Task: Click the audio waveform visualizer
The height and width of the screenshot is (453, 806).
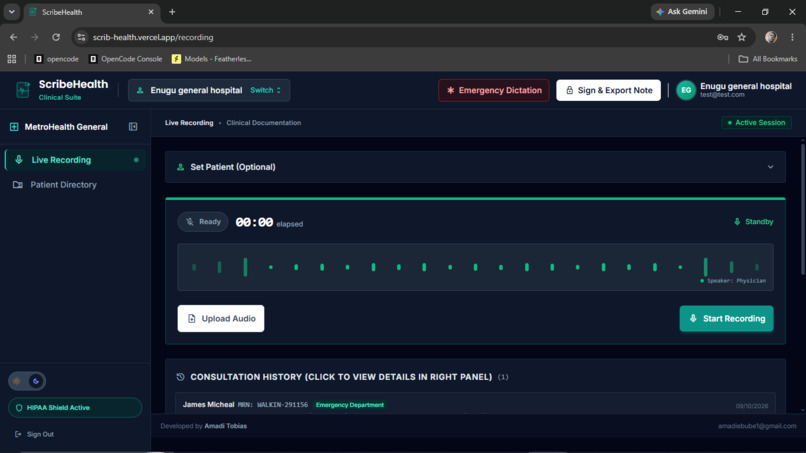Action: coord(475,267)
